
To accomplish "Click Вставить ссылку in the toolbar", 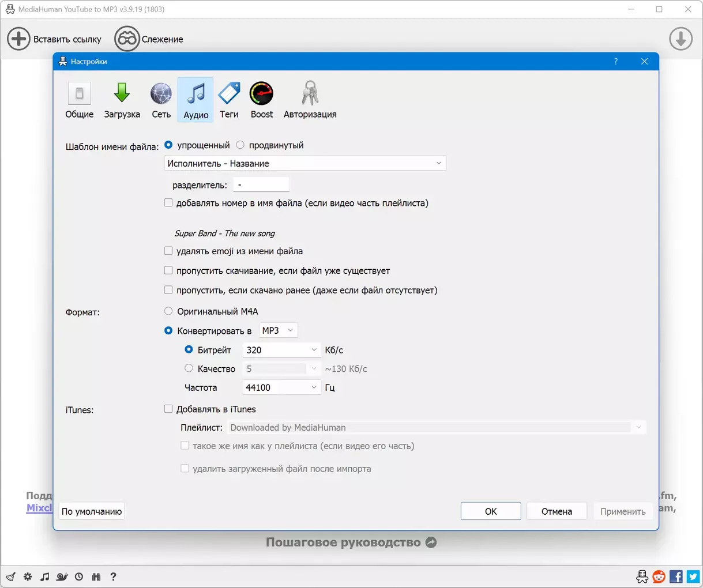I will point(55,39).
